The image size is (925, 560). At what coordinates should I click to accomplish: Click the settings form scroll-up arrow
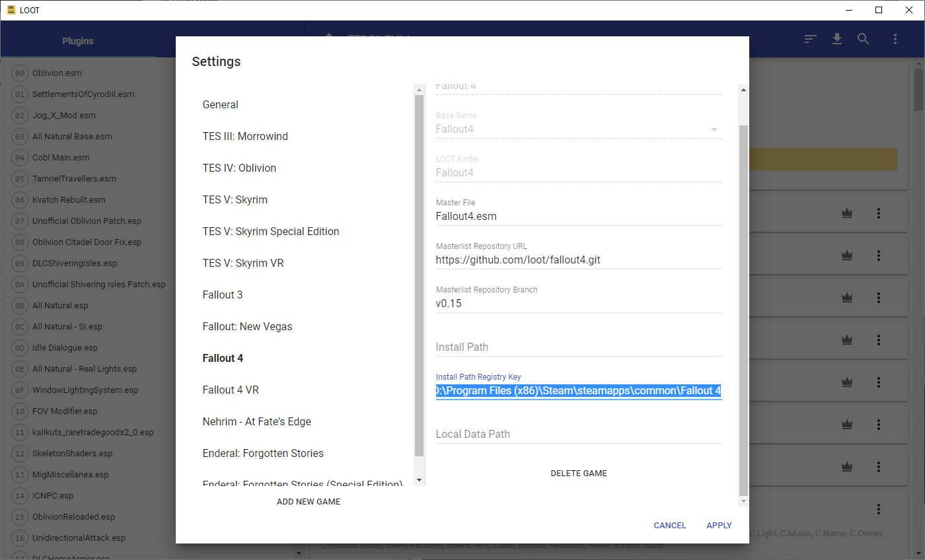[743, 89]
